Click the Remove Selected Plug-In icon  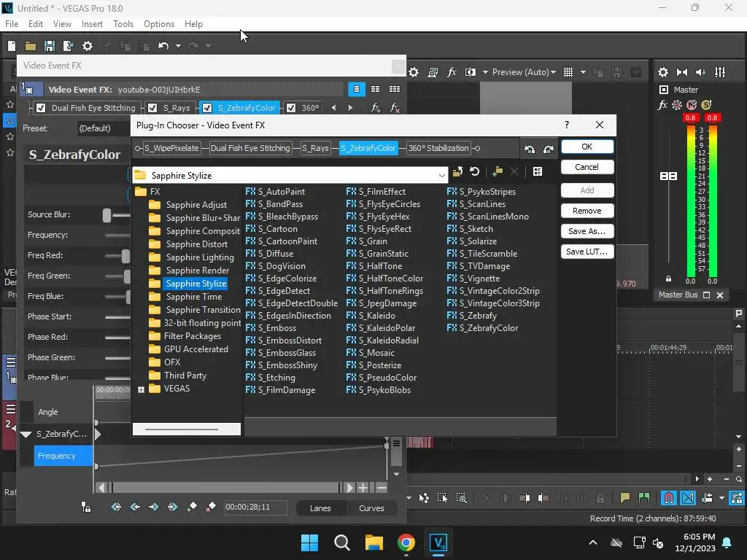(395, 108)
